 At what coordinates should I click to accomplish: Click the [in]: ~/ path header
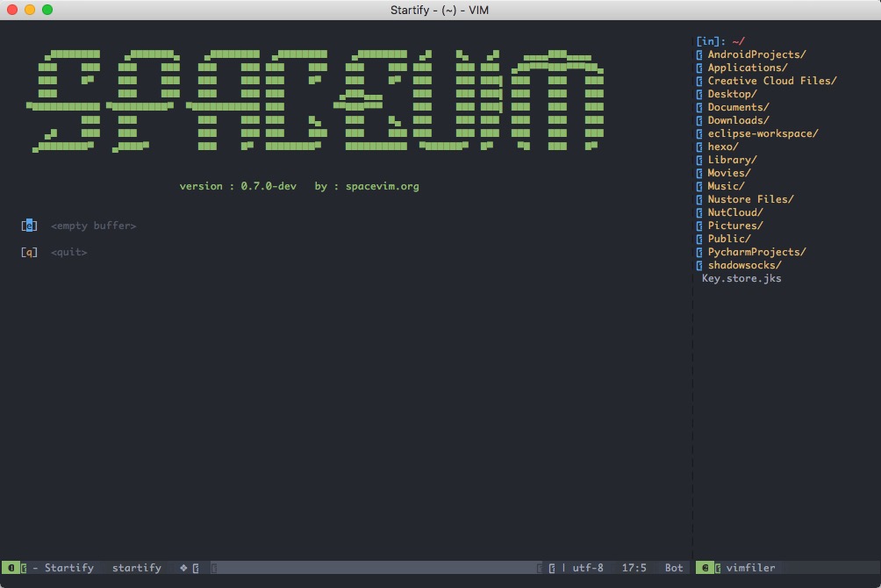coord(720,41)
